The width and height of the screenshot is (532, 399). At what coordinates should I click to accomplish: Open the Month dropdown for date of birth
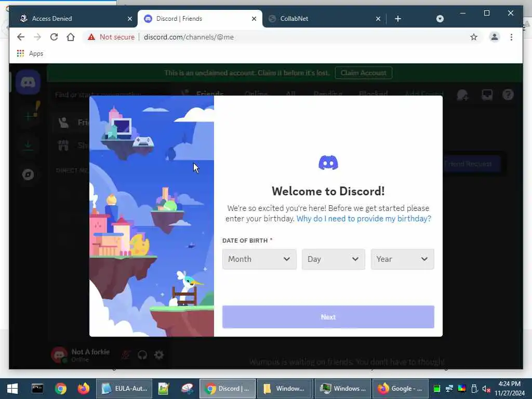[259, 259]
